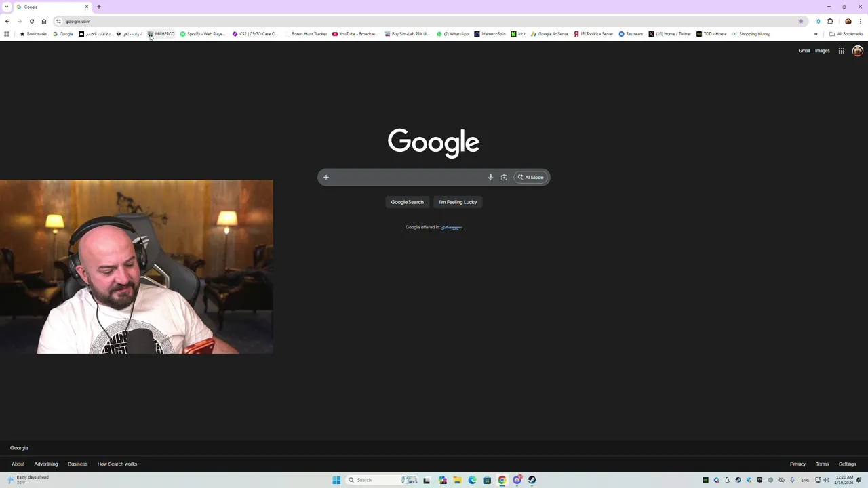Viewport: 868px width, 488px height.
Task: Open the Google bookmark
Action: point(63,34)
